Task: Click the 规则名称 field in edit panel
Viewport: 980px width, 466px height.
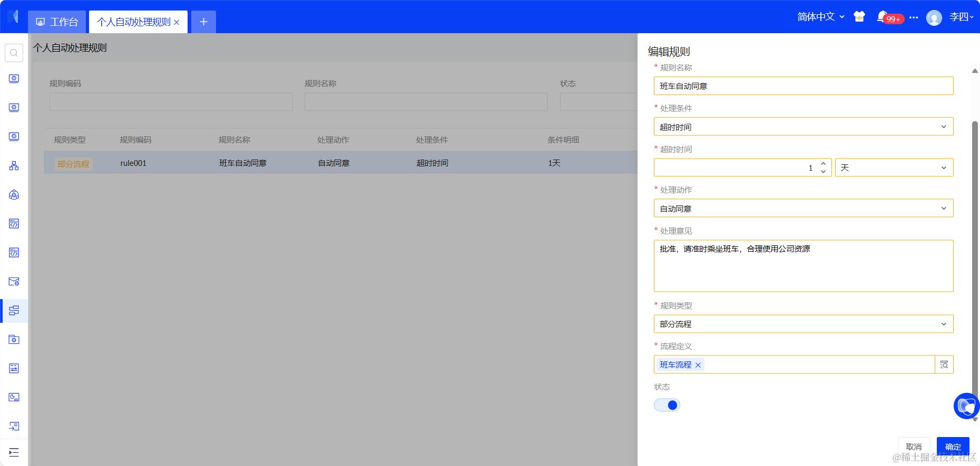Action: 803,86
